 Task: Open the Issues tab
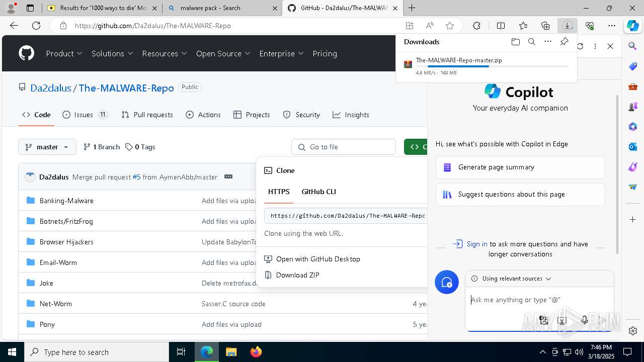(85, 115)
